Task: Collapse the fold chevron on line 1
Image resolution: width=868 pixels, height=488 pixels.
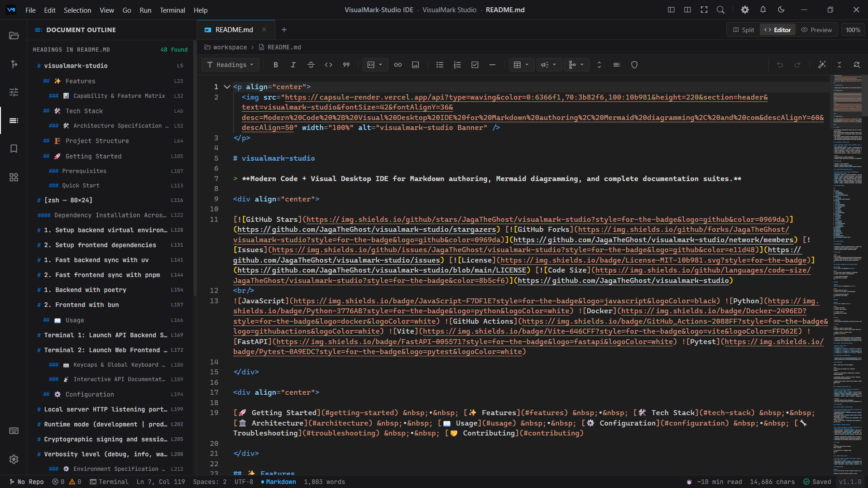Action: click(x=227, y=86)
